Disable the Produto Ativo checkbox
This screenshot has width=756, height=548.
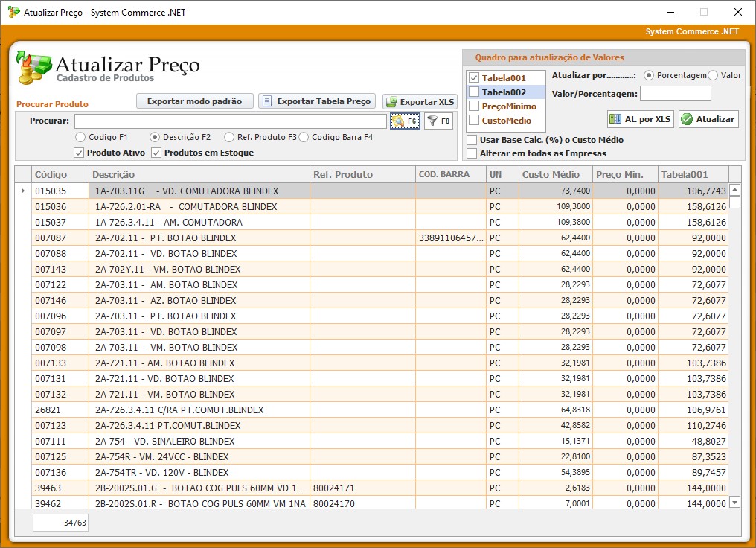pyautogui.click(x=80, y=153)
